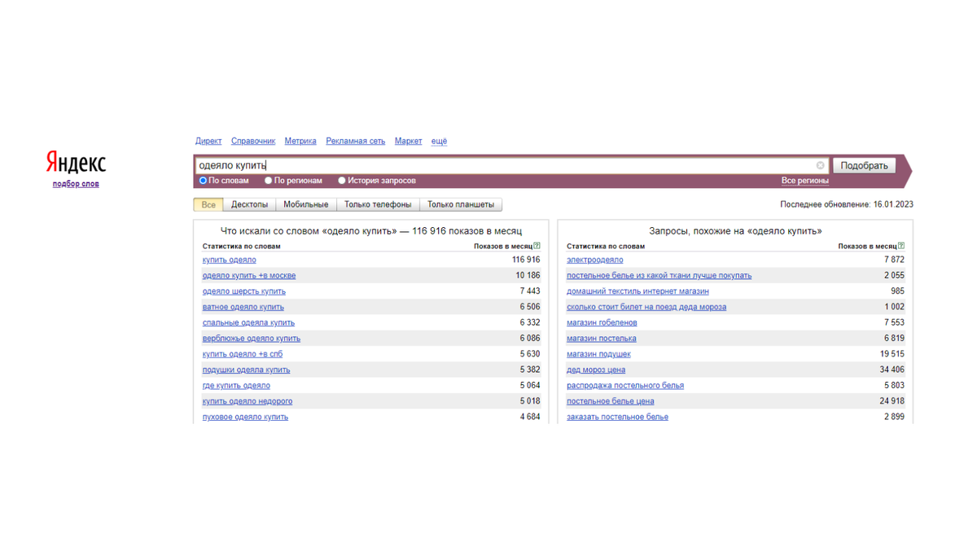Screen dimensions: 977x560
Task: Click the '116 916' impressions value
Action: click(526, 260)
